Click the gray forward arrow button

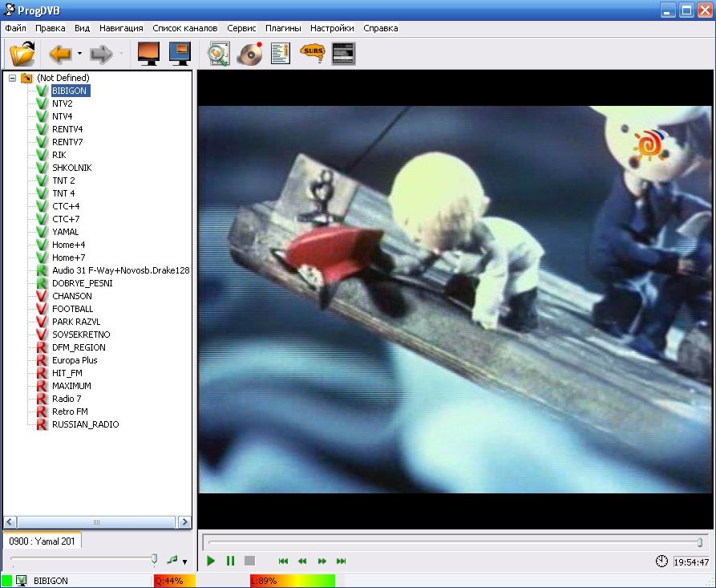pyautogui.click(x=101, y=54)
